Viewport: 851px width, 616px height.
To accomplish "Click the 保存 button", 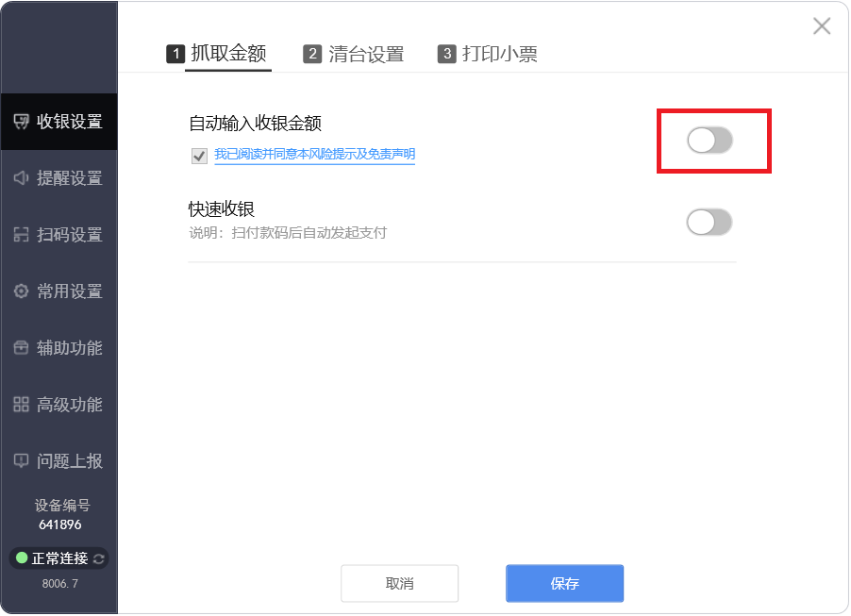I will tap(564, 584).
